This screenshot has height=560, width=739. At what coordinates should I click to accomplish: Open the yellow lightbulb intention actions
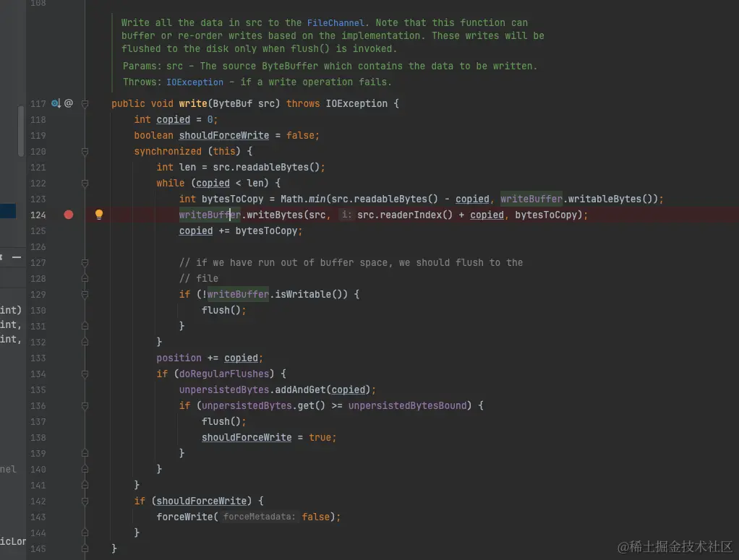[x=99, y=215]
